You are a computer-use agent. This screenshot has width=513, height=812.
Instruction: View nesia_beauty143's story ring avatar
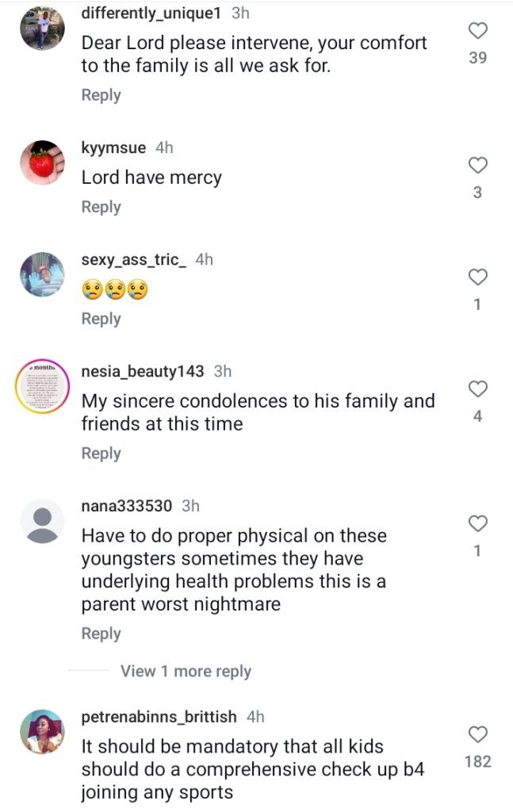click(x=42, y=386)
